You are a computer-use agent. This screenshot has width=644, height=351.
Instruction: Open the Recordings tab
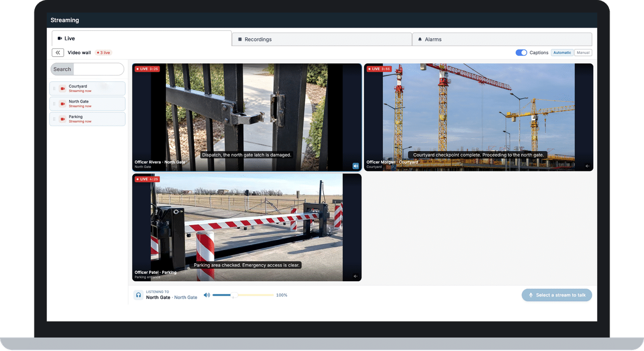click(322, 40)
